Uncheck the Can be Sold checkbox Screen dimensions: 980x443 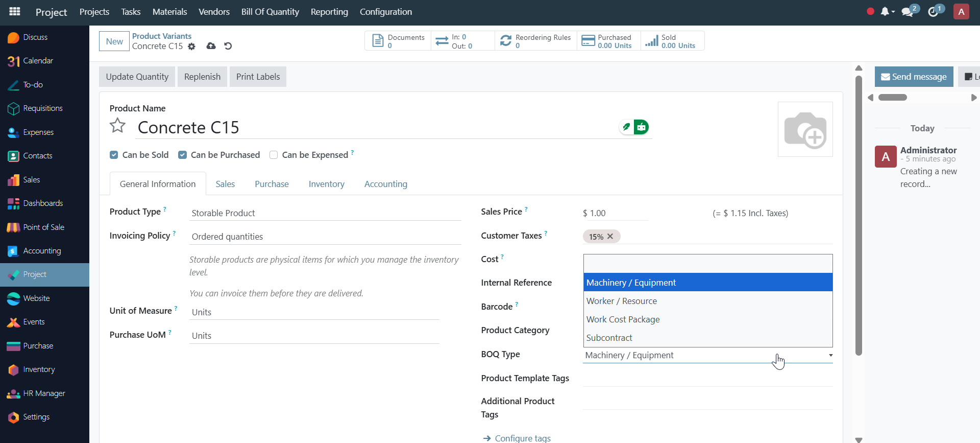pyautogui.click(x=114, y=155)
